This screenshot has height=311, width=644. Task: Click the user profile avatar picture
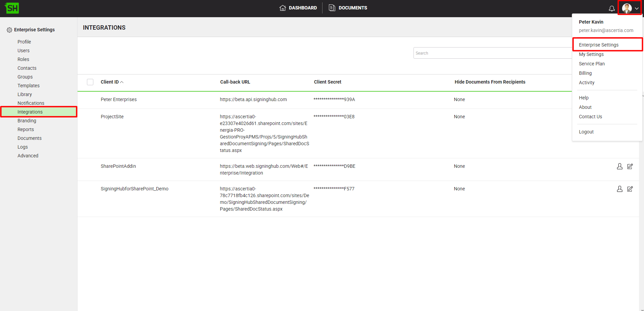(x=627, y=8)
